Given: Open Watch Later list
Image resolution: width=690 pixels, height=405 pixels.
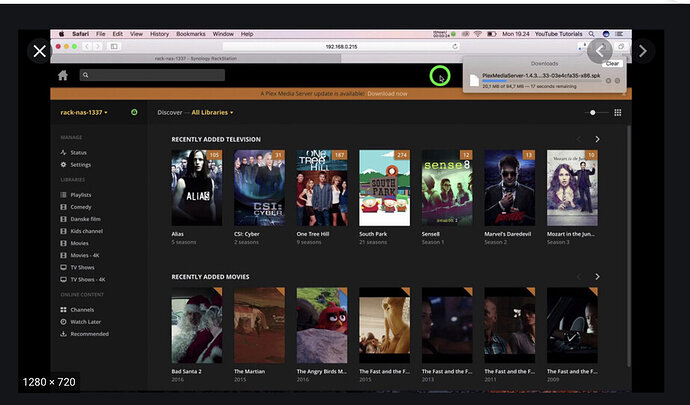Looking at the screenshot, I should 81,322.
